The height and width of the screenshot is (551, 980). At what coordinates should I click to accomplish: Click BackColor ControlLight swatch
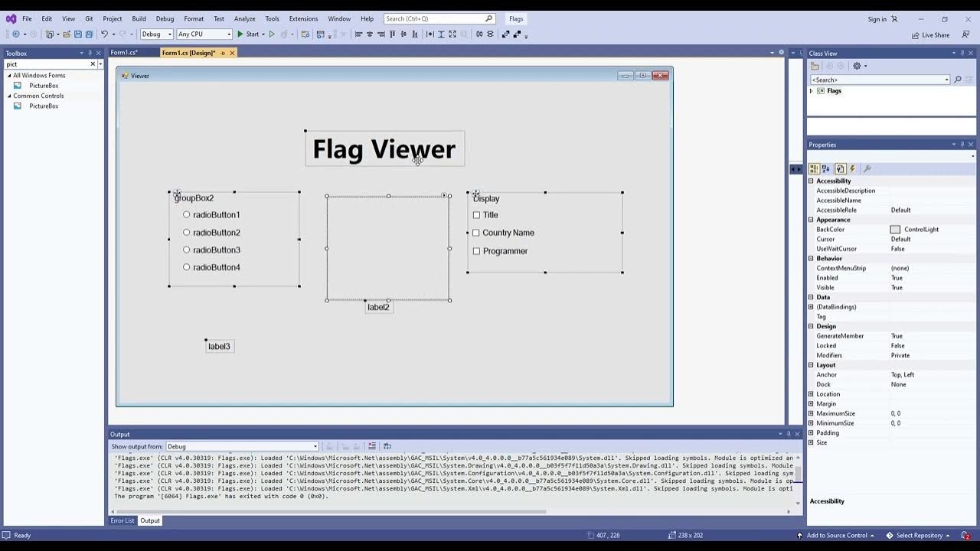pos(895,230)
